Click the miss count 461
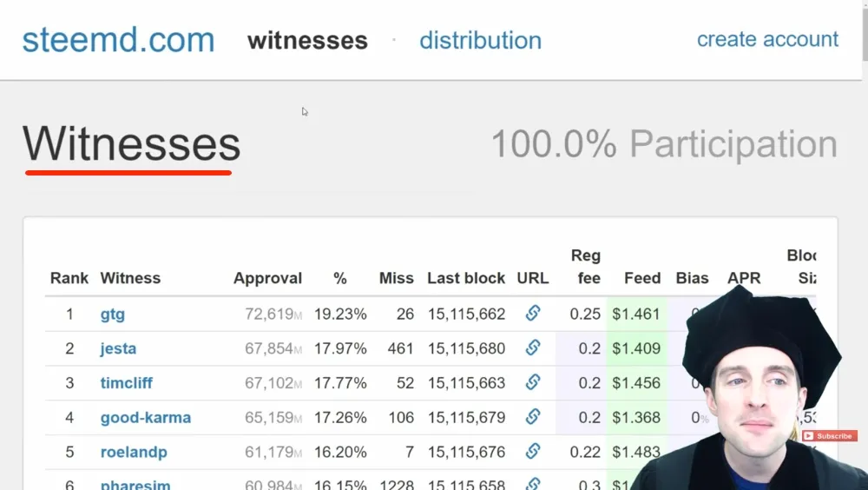 click(400, 348)
